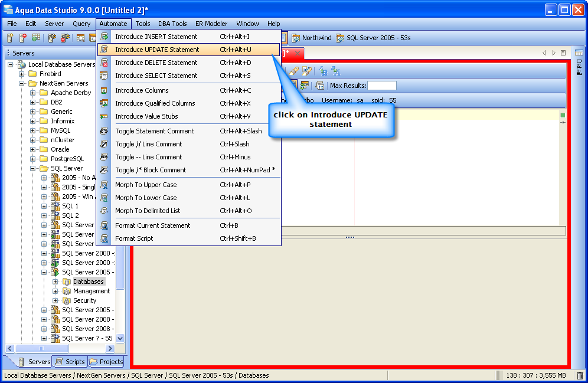Viewport: 588px width, 383px height.
Task: Click the Format Script menu icon
Action: 104,238
